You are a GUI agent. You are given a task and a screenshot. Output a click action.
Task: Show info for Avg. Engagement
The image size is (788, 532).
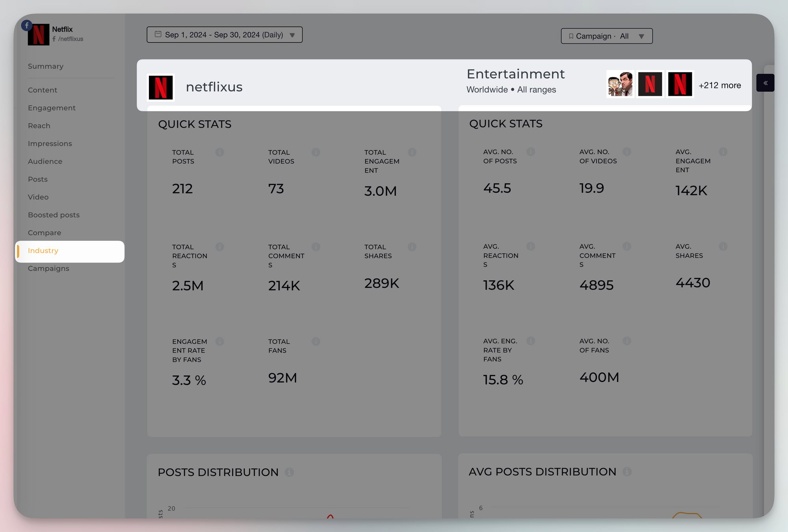coord(723,152)
